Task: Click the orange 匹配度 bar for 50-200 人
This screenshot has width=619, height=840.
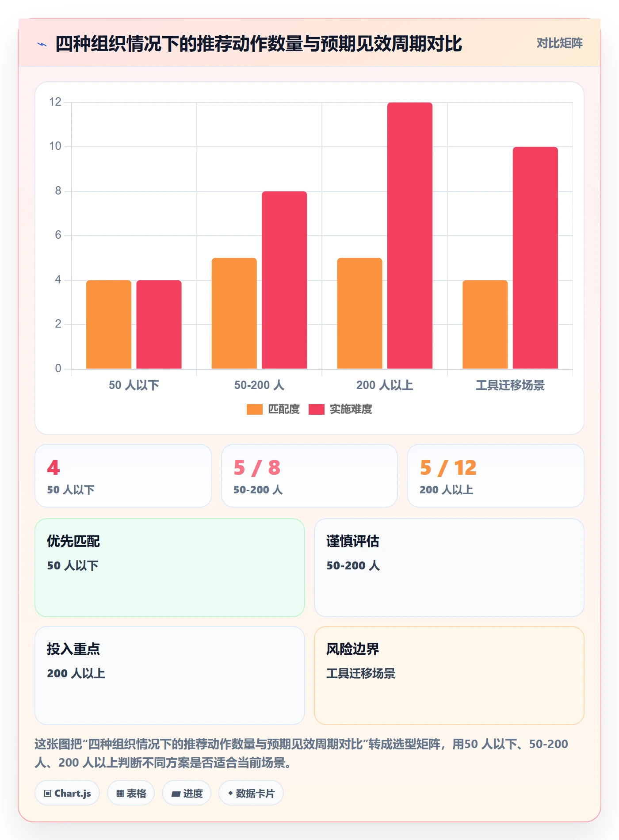Action: pyautogui.click(x=234, y=313)
